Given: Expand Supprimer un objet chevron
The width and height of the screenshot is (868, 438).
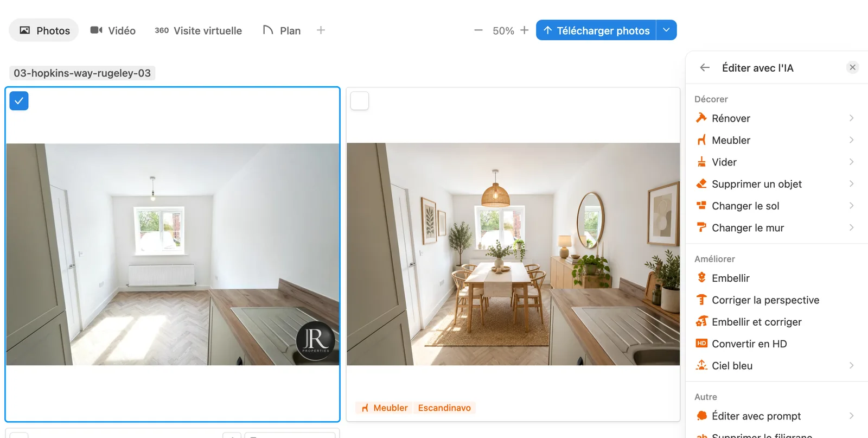Looking at the screenshot, I should [x=851, y=183].
